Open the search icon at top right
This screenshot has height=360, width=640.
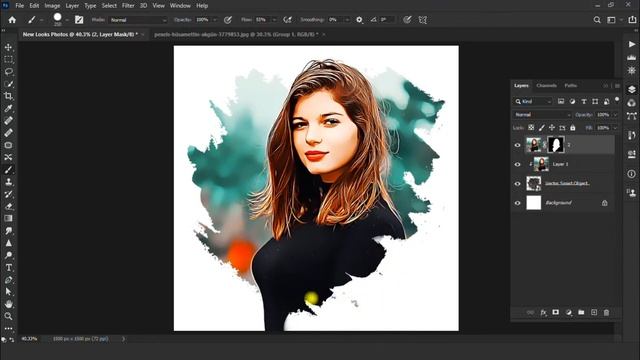[597, 20]
